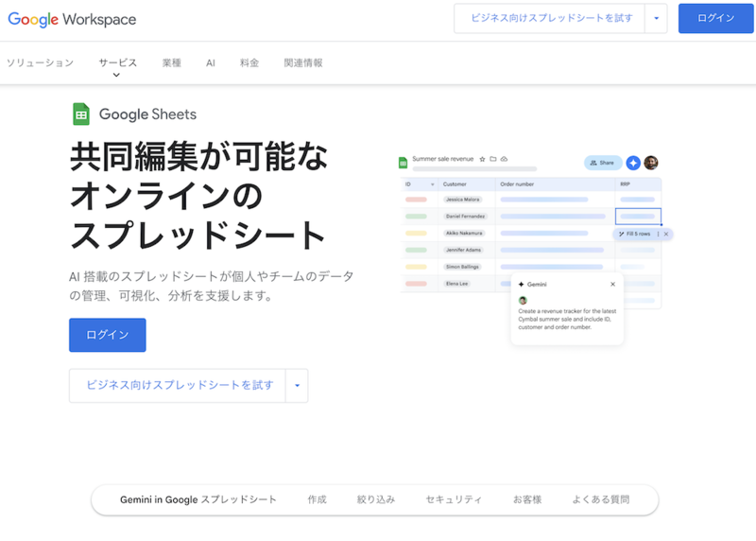Click the folder icon in illustration header
Screen dimensions: 756x541
(x=492, y=159)
